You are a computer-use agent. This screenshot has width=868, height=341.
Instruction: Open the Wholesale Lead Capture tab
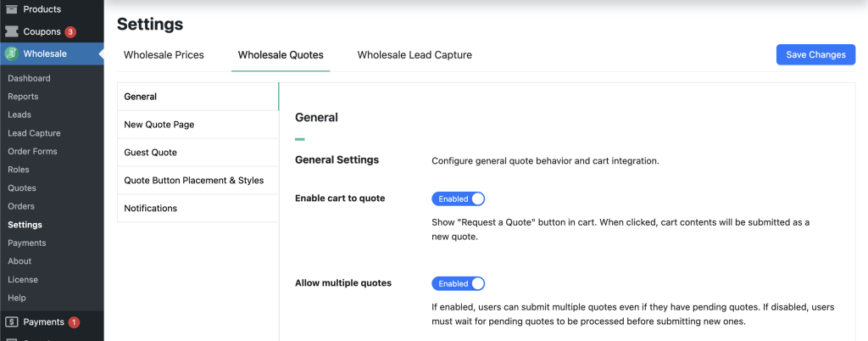[x=414, y=55]
